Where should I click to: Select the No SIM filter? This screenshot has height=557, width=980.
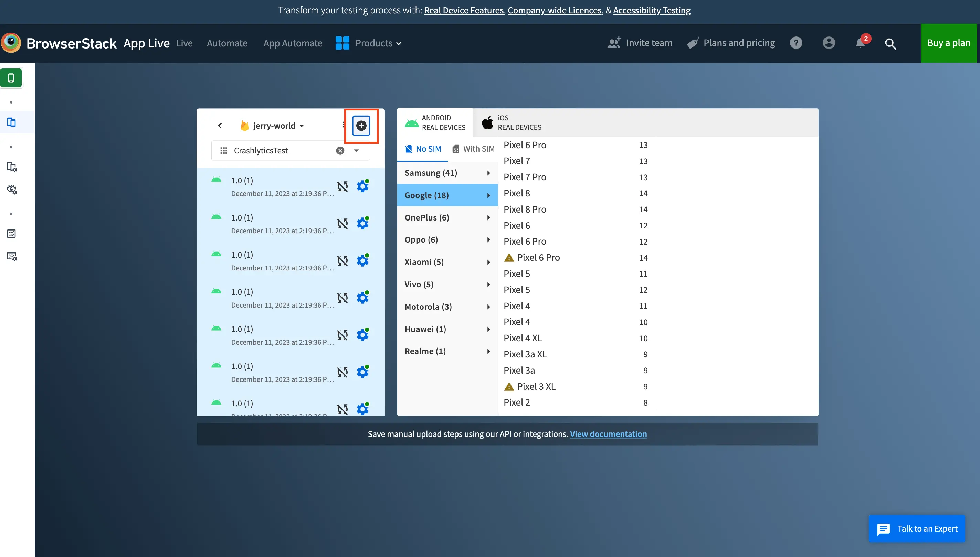click(x=423, y=149)
